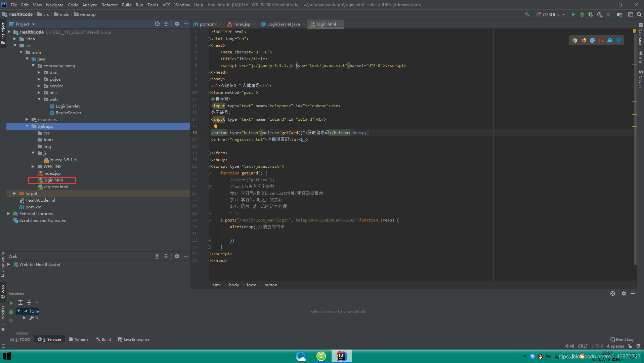Image resolution: width=644 pixels, height=363 pixels.
Task: Toggle the Maven tool window sidebar tab
Action: (x=640, y=79)
